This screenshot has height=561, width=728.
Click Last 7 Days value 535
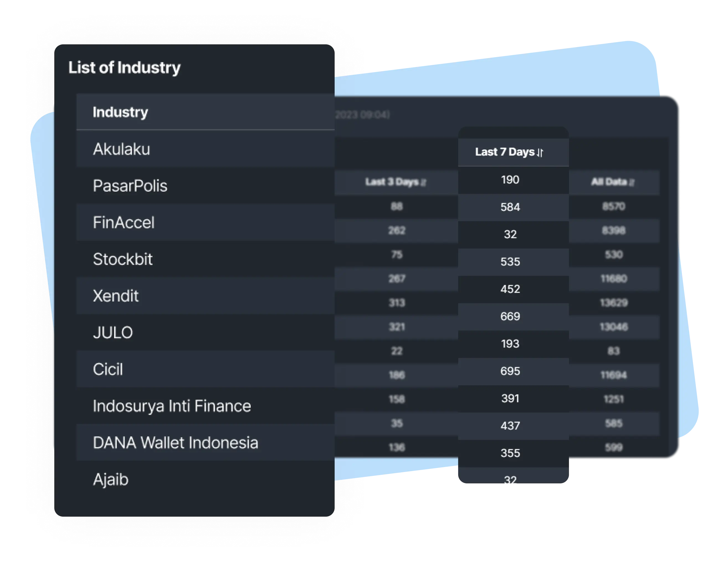(510, 262)
